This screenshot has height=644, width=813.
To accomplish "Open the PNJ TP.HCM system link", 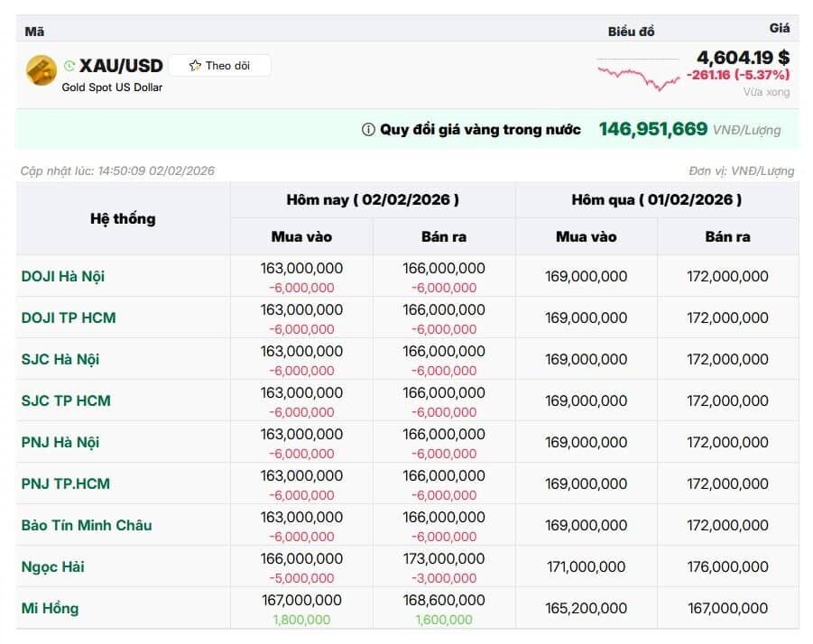I will coord(65,483).
